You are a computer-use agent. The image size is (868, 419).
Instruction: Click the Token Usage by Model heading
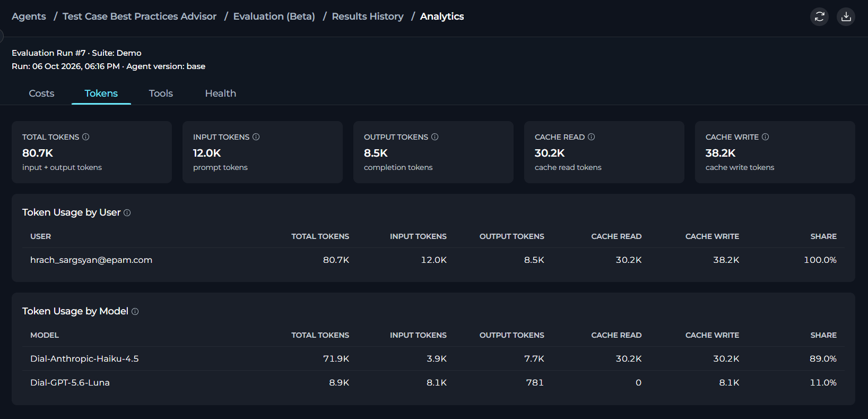(75, 311)
